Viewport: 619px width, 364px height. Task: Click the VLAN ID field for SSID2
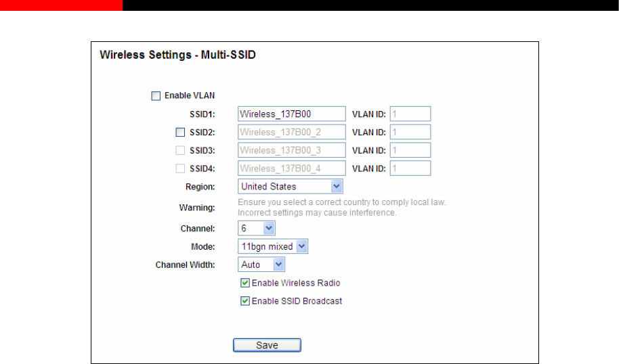pos(410,132)
